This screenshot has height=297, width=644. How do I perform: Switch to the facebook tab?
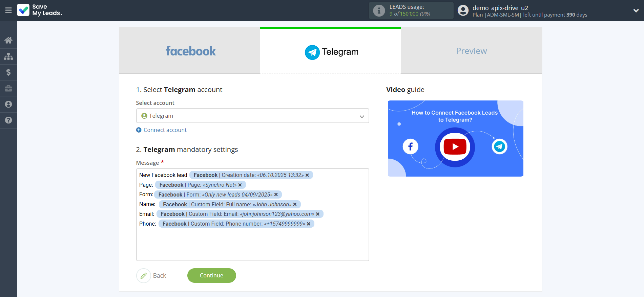click(x=190, y=51)
